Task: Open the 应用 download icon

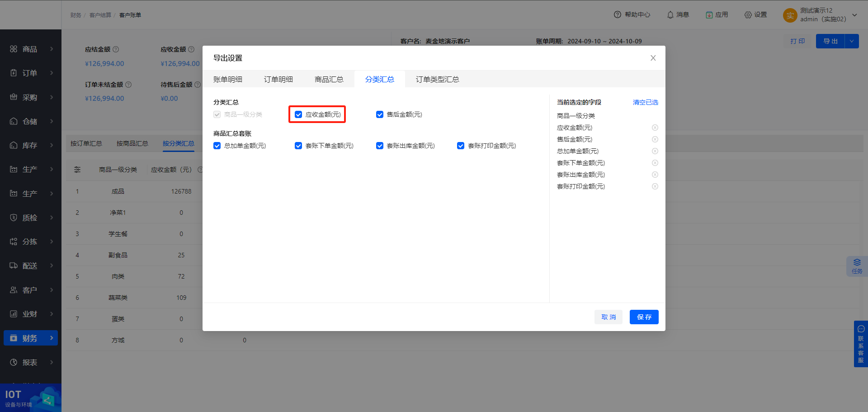Action: pos(709,15)
